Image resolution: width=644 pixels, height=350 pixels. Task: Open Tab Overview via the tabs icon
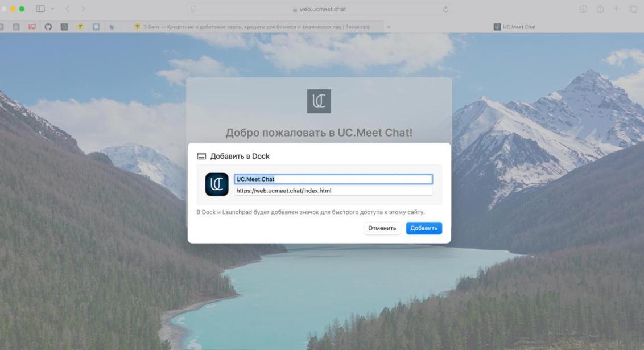631,9
